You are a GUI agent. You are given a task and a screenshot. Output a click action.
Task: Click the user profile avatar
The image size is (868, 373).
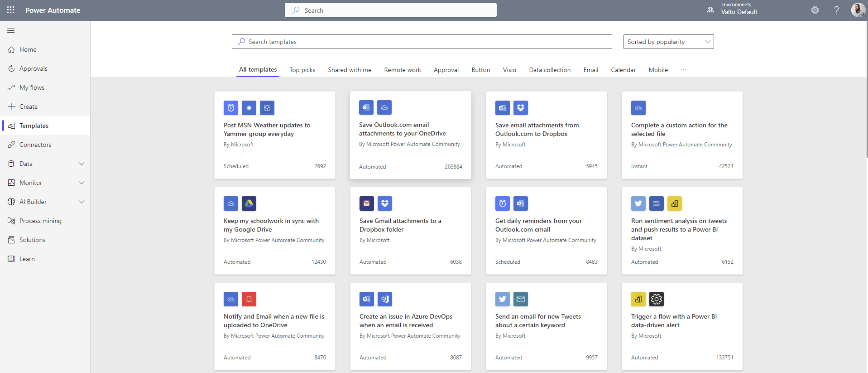coord(858,10)
